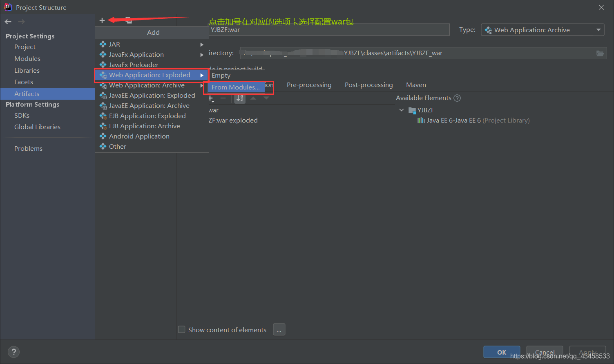
Task: Select Android Application menu entry
Action: [x=152, y=136]
